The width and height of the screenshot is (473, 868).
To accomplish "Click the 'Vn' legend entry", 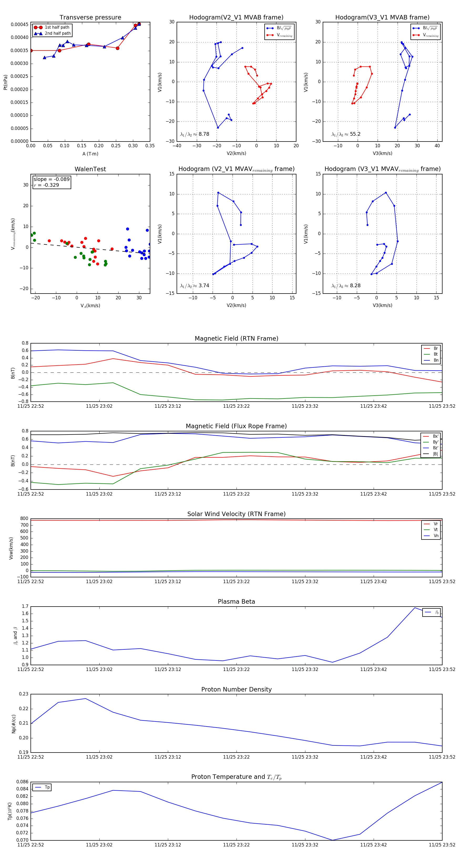I will coord(431,536).
